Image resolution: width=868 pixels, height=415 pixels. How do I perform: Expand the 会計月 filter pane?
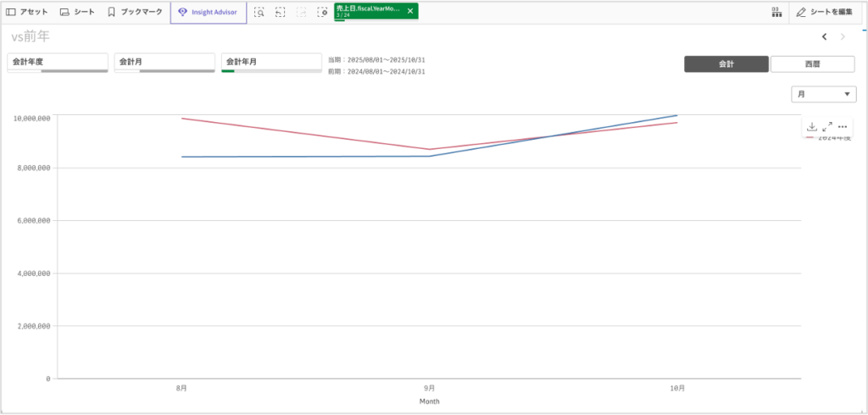click(164, 62)
